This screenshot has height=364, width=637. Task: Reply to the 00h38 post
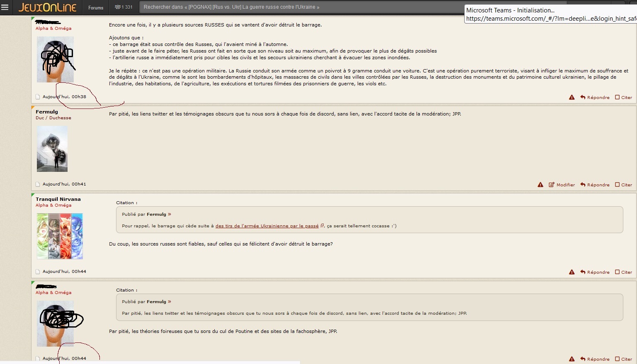pos(595,97)
